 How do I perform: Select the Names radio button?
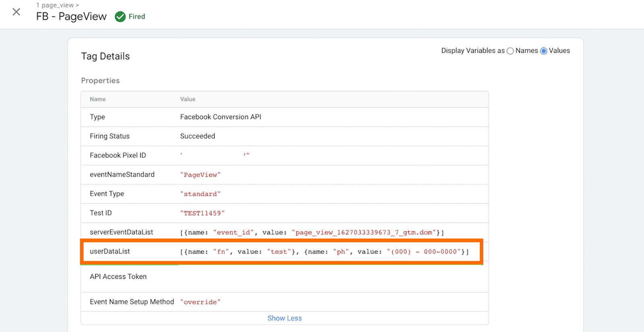(510, 51)
